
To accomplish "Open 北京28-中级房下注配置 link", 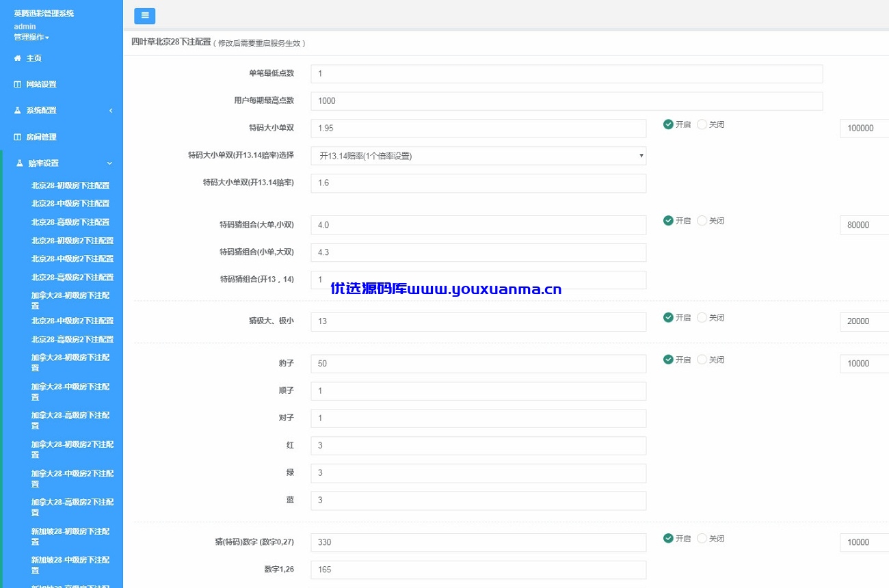I will pyautogui.click(x=70, y=203).
